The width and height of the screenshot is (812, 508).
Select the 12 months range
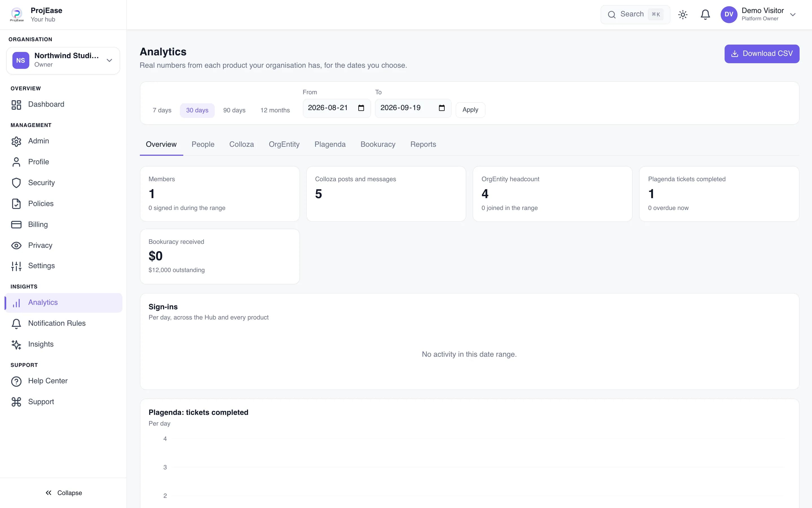point(275,110)
